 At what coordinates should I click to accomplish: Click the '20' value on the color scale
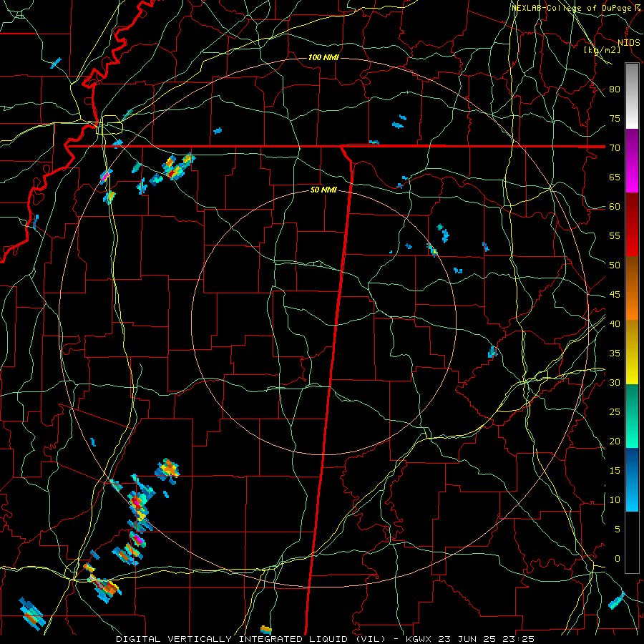pos(615,441)
